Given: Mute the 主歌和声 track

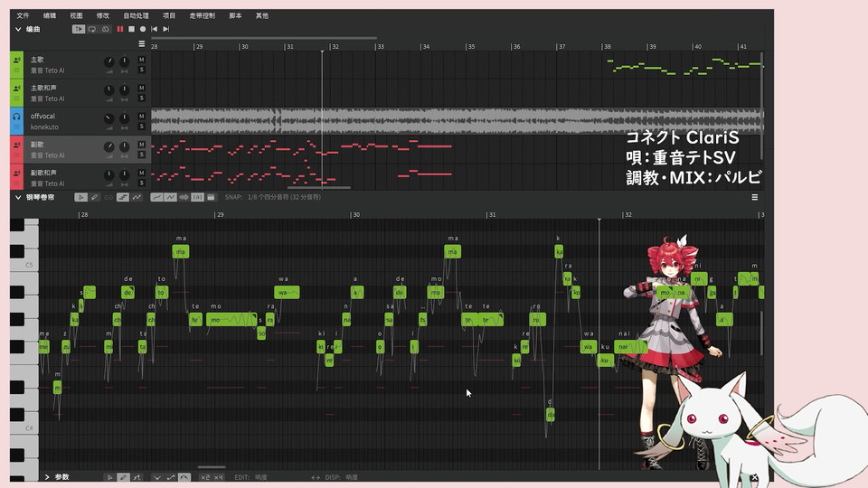Looking at the screenshot, I should [x=142, y=88].
